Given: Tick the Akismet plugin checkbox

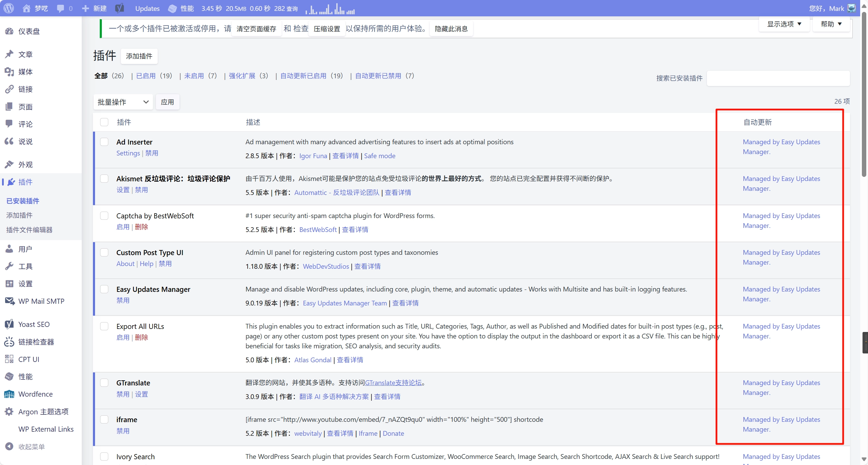Looking at the screenshot, I should tap(104, 179).
